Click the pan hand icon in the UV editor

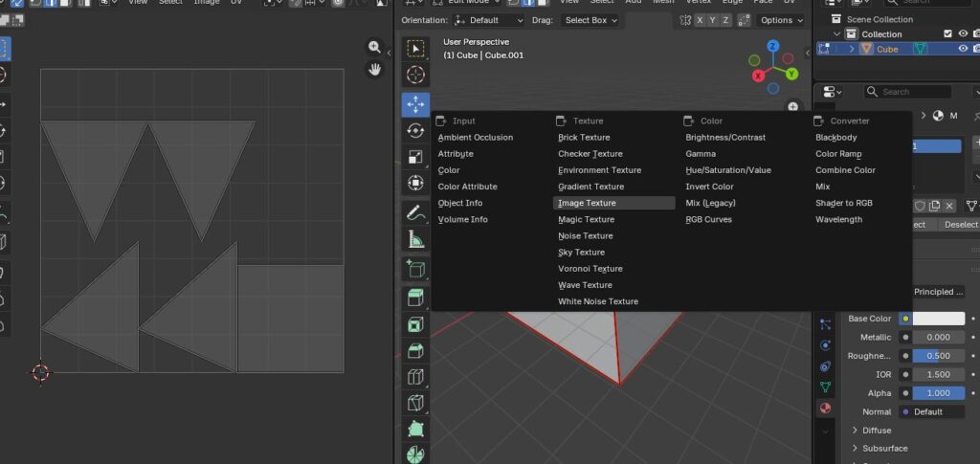(375, 69)
